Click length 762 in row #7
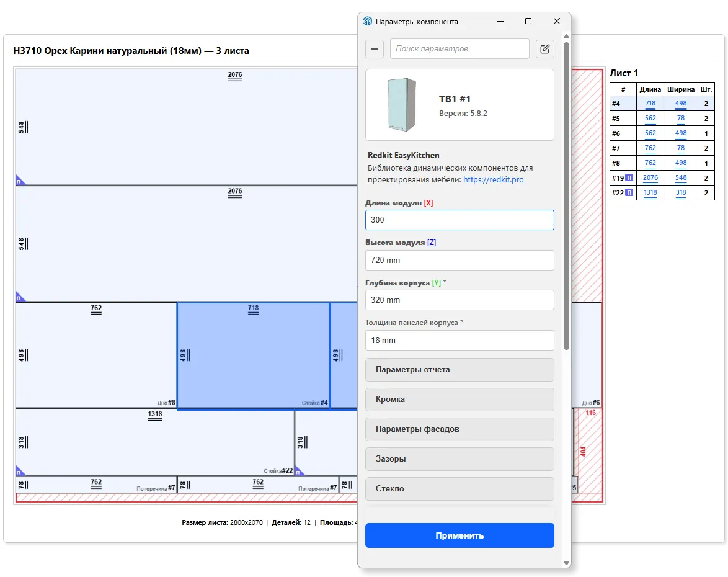 (650, 148)
